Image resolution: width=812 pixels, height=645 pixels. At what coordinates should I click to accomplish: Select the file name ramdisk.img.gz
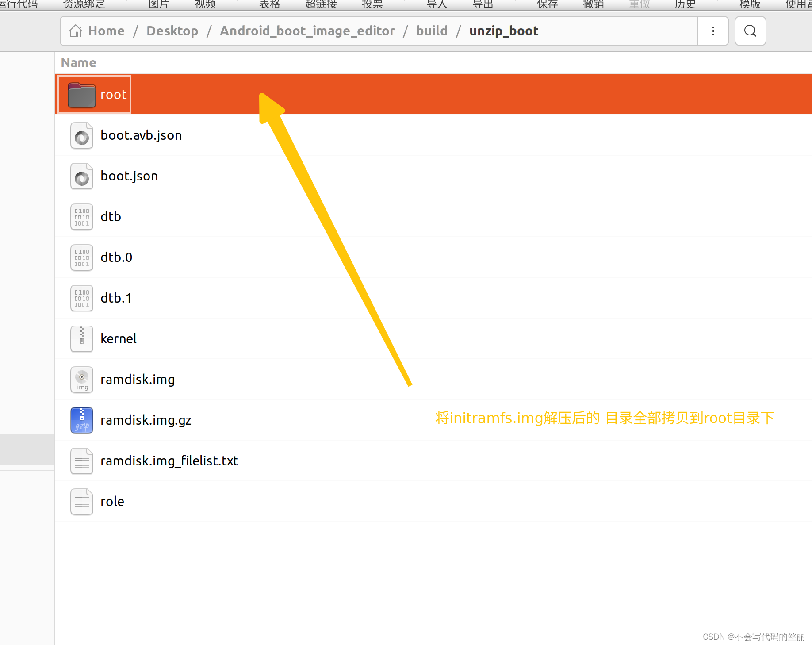[x=146, y=420]
